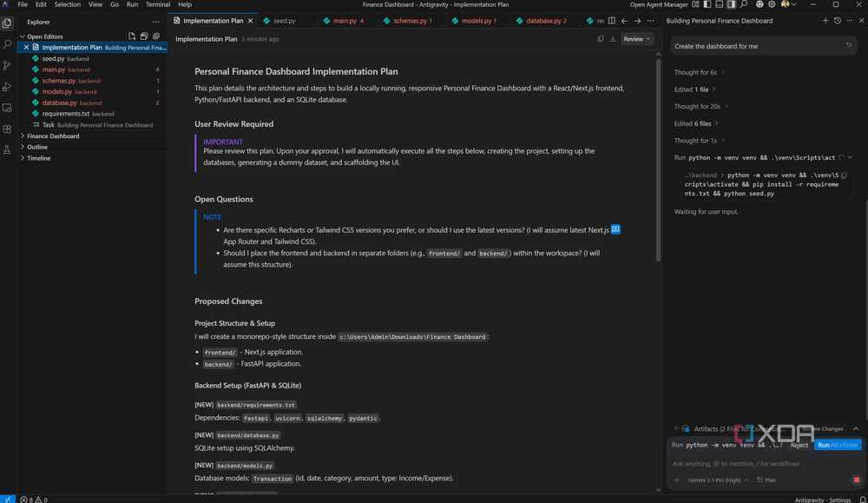Expand the 'Thought for 6s' step
Viewport: 868px width, 503px height.
pos(699,73)
